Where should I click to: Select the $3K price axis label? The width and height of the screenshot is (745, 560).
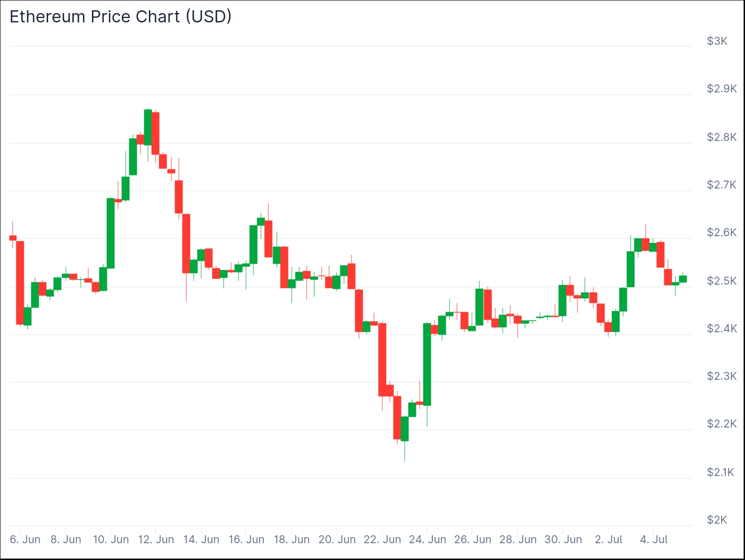[717, 41]
